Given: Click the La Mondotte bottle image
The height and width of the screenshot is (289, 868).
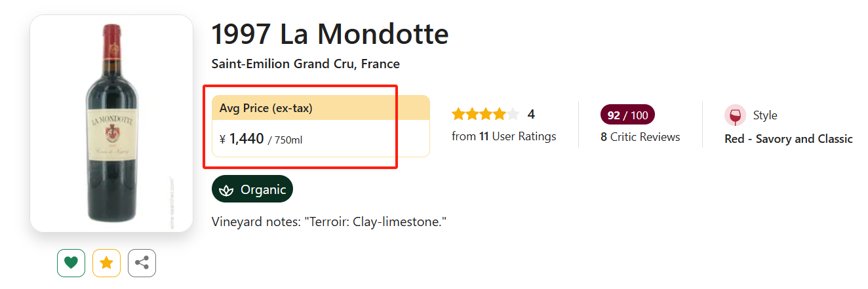Looking at the screenshot, I should (111, 123).
